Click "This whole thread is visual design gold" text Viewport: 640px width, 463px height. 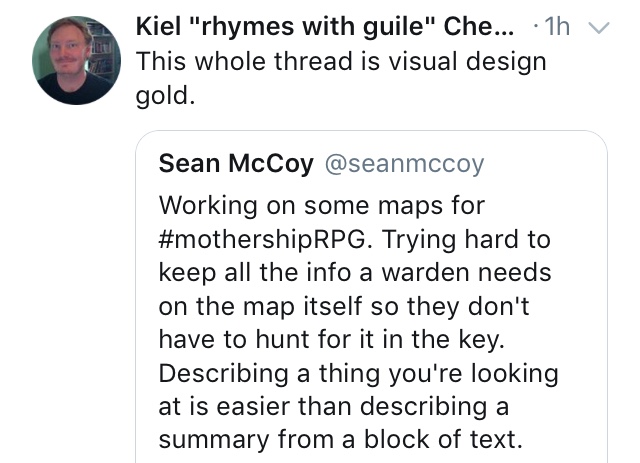point(341,78)
